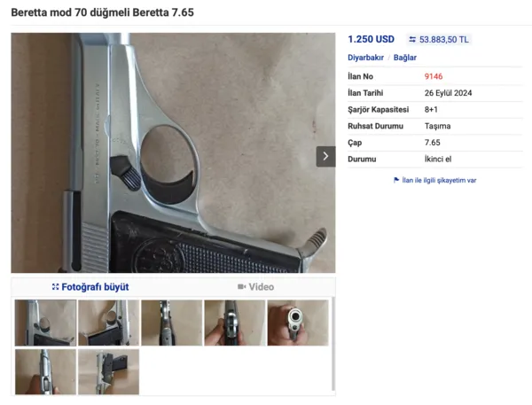Click the expand photo icon
This screenshot has width=532, height=405.
(55, 287)
